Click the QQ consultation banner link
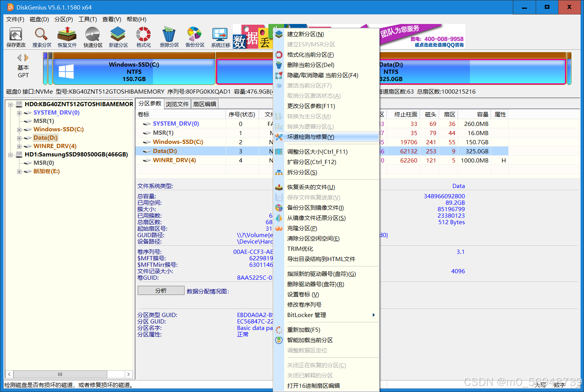The height and width of the screenshot is (392, 584). click(x=439, y=45)
